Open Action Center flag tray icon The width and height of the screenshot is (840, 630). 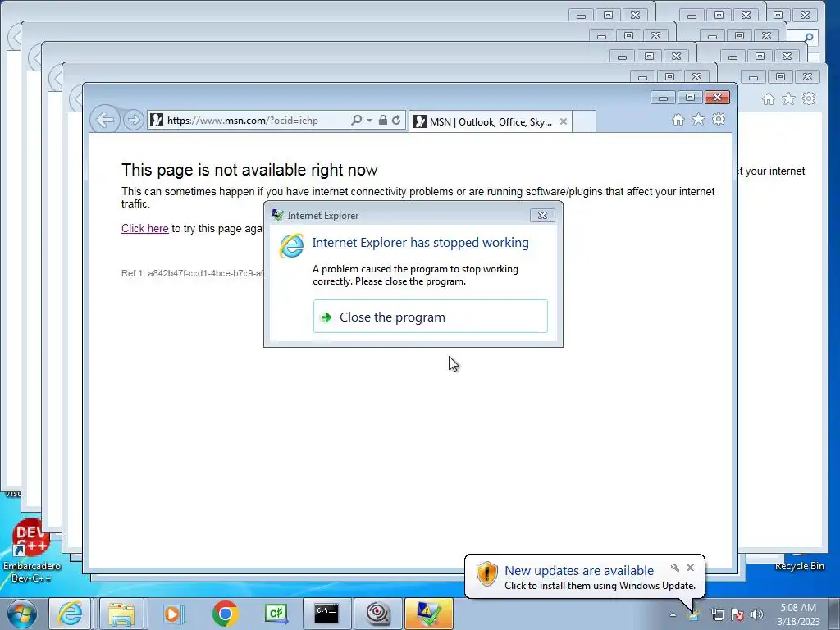(737, 614)
